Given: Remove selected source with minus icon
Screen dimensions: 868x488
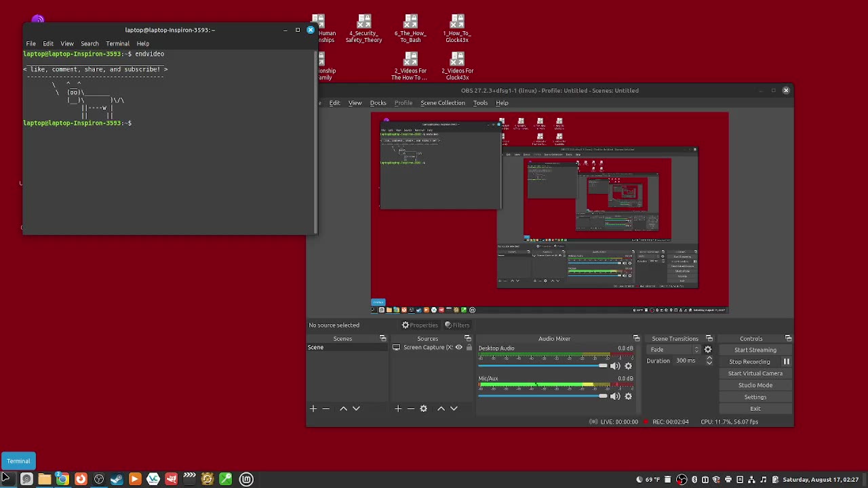Looking at the screenshot, I should (410, 409).
